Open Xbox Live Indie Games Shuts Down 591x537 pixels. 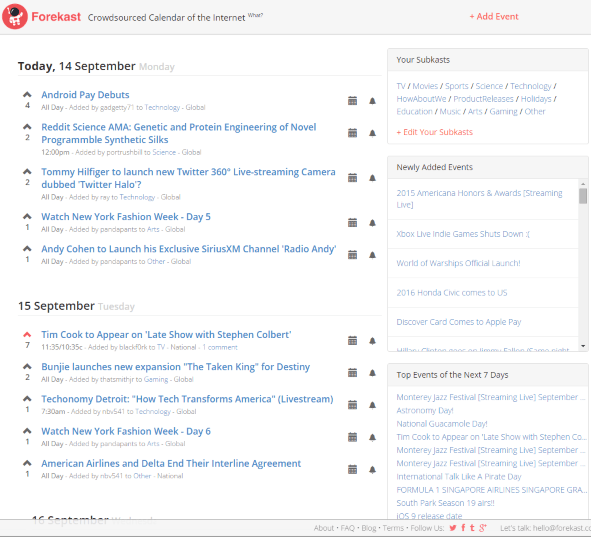(x=463, y=234)
